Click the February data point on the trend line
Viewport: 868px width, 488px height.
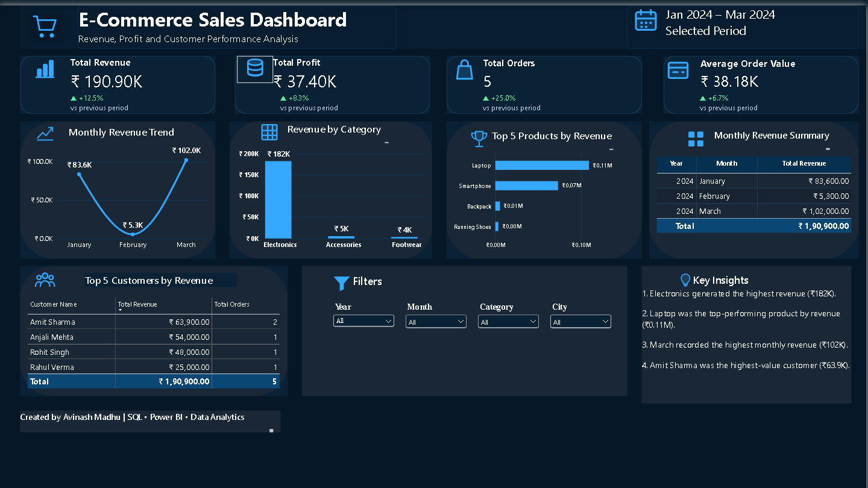coord(133,234)
